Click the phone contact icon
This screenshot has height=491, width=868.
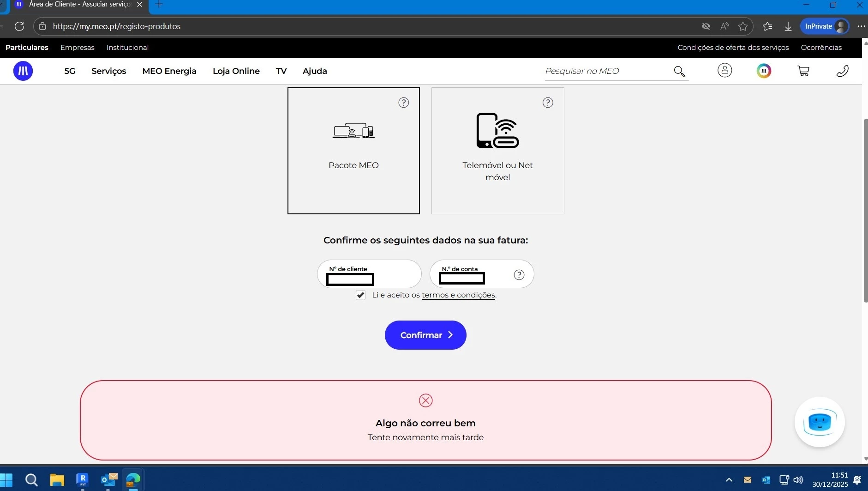point(842,71)
